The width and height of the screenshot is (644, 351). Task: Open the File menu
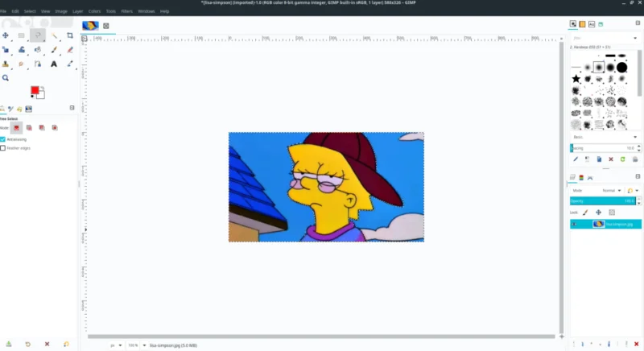pyautogui.click(x=3, y=11)
